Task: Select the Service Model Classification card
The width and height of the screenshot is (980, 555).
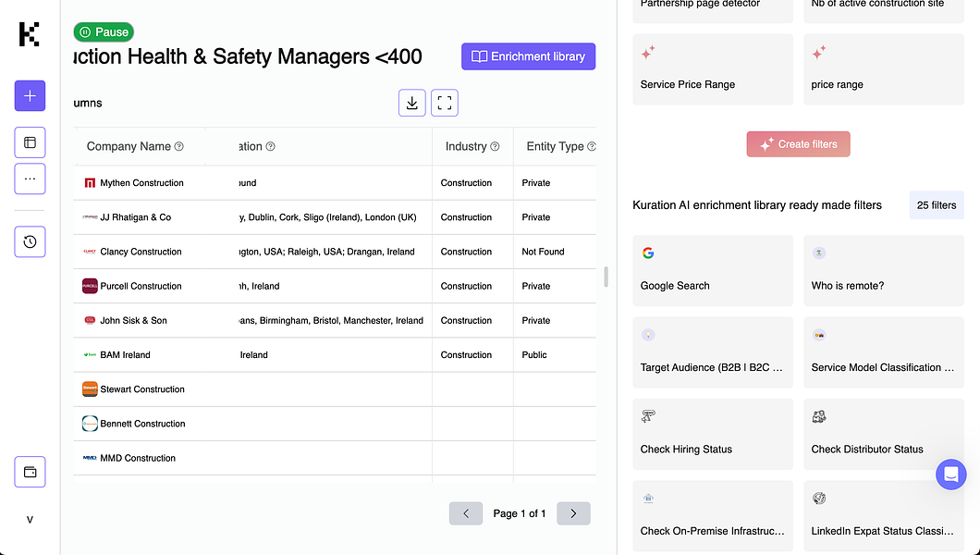Action: (x=884, y=352)
